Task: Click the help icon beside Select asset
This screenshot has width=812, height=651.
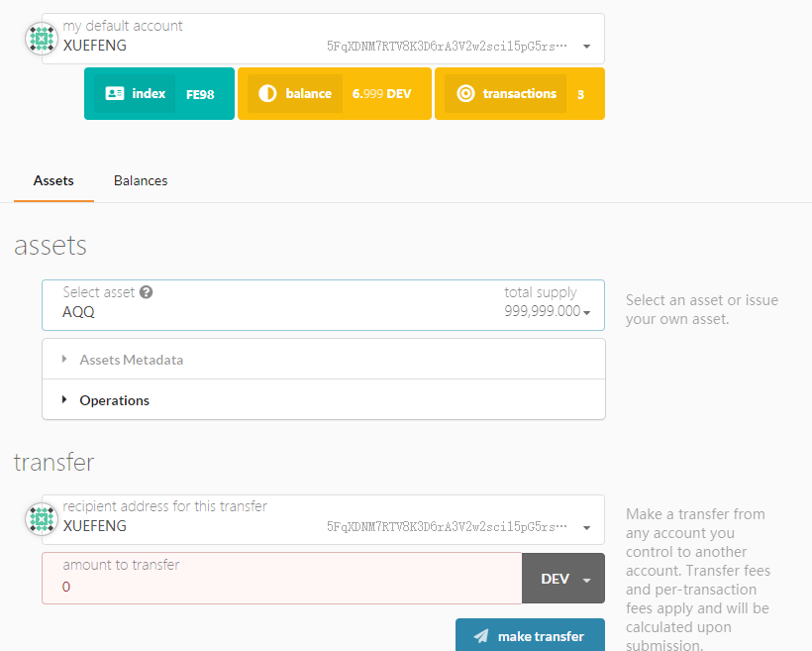Action: [x=147, y=292]
